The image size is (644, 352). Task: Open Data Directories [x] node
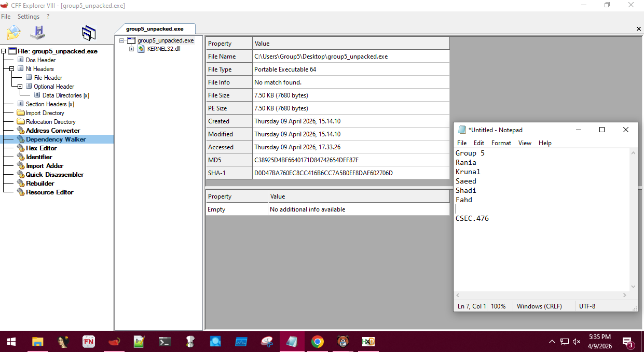pos(66,95)
